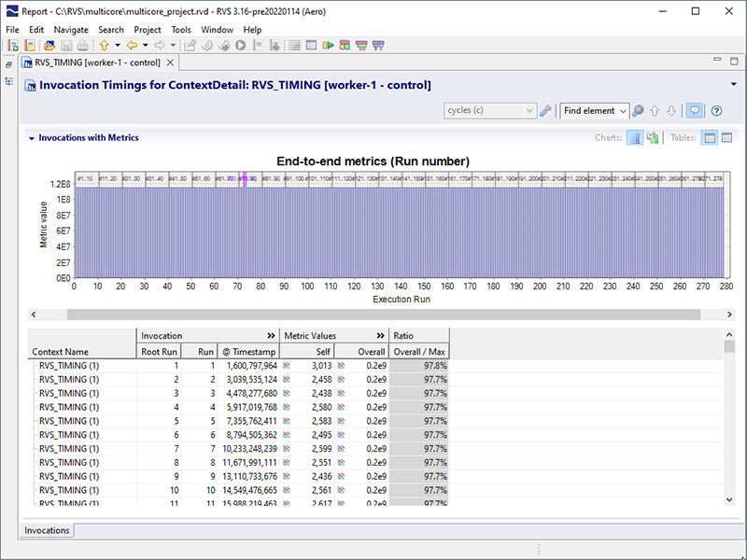Click the wrench icon beside cycles dropdown
The height and width of the screenshot is (560, 747).
pos(545,111)
